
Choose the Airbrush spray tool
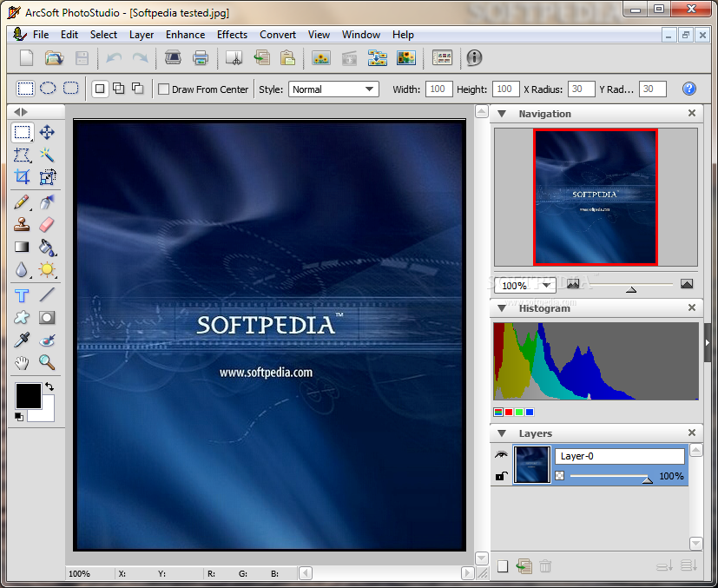(x=47, y=202)
